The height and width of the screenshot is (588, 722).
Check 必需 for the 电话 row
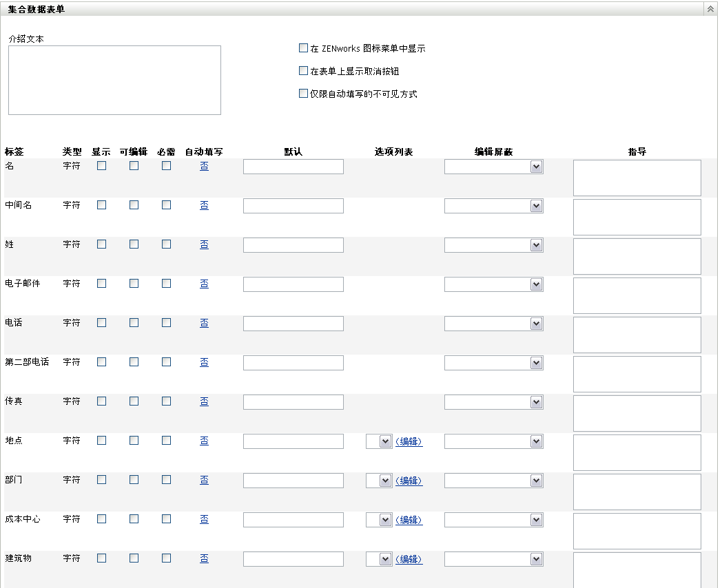(x=166, y=323)
